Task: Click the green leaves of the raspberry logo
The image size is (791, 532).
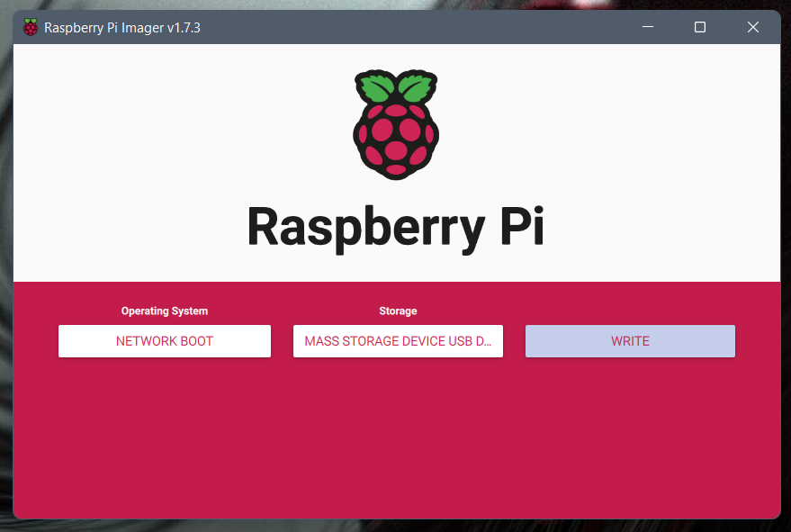Action: 395,88
